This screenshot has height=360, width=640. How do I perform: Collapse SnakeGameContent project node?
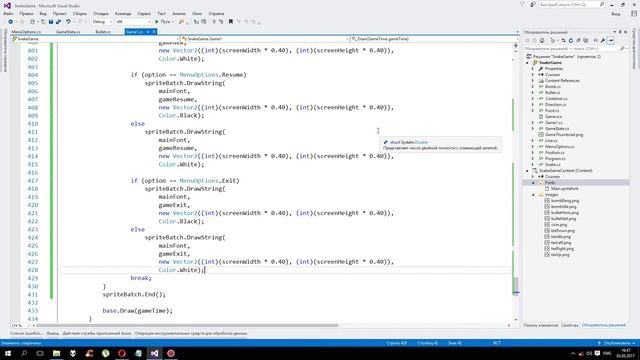527,171
